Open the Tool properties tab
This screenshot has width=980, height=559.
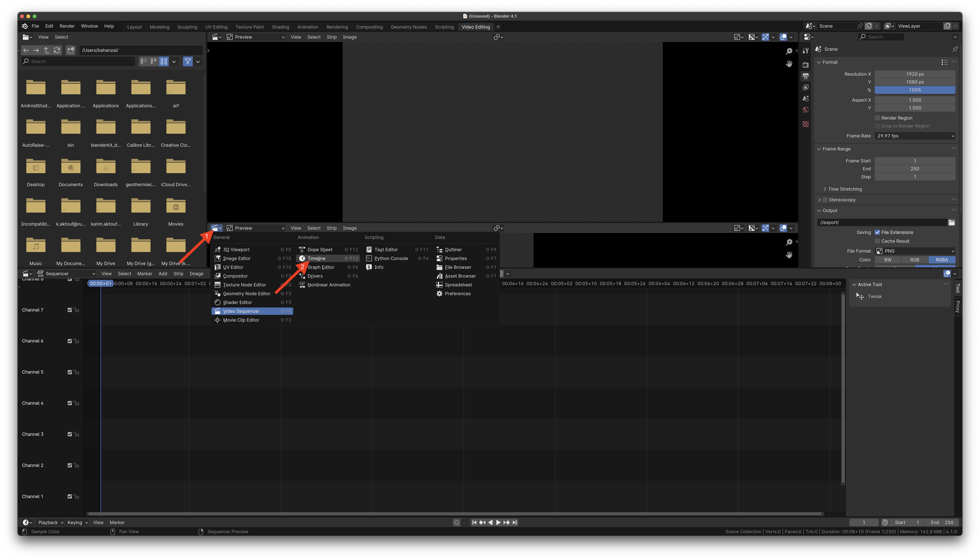click(805, 51)
